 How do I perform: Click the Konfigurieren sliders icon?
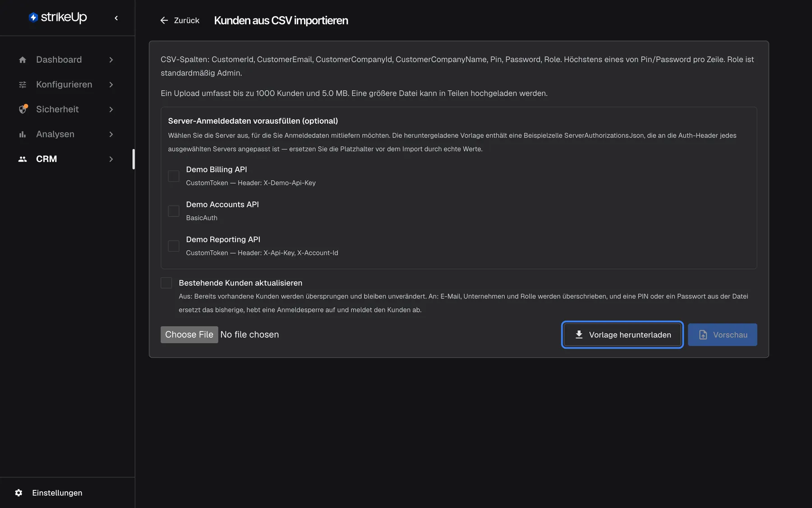pyautogui.click(x=23, y=84)
